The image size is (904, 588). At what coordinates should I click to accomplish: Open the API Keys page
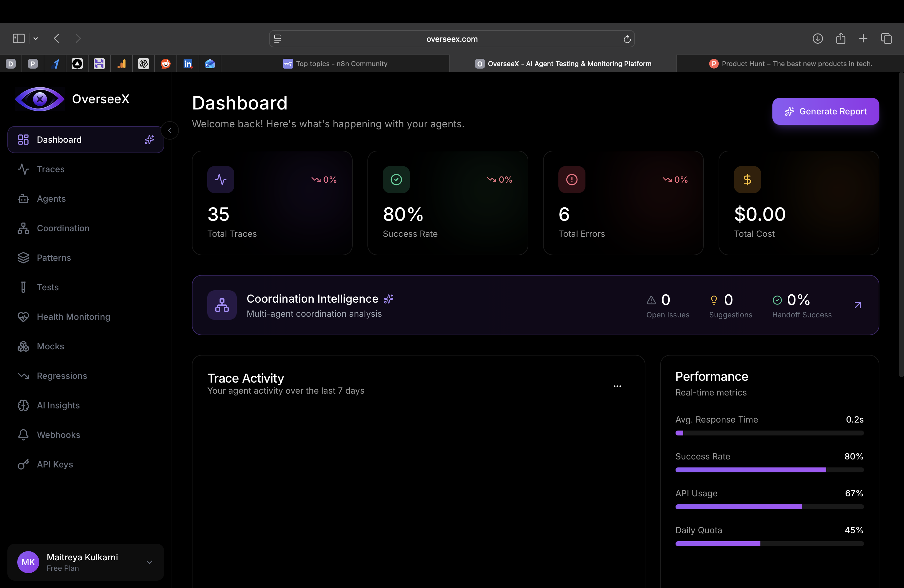[x=54, y=464]
